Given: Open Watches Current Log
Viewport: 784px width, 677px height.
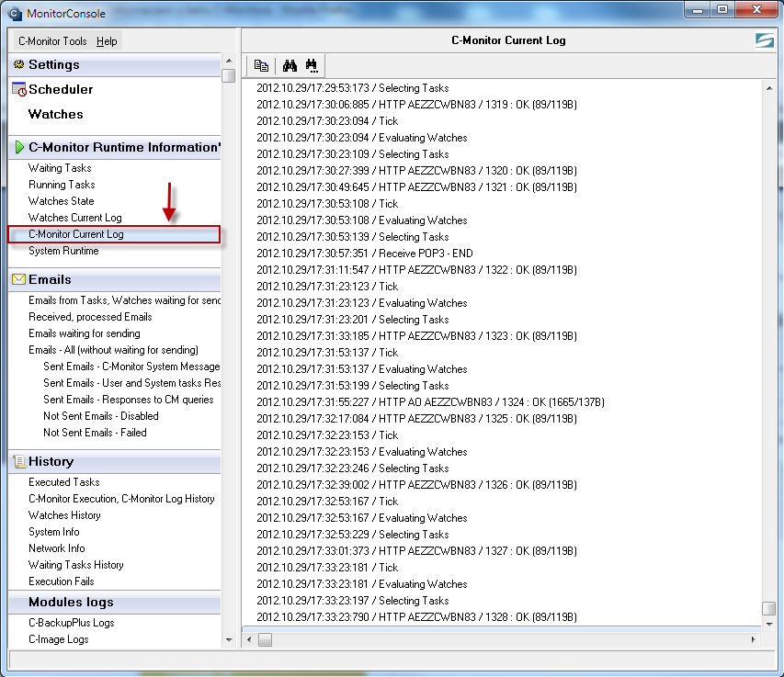Looking at the screenshot, I should (x=75, y=218).
